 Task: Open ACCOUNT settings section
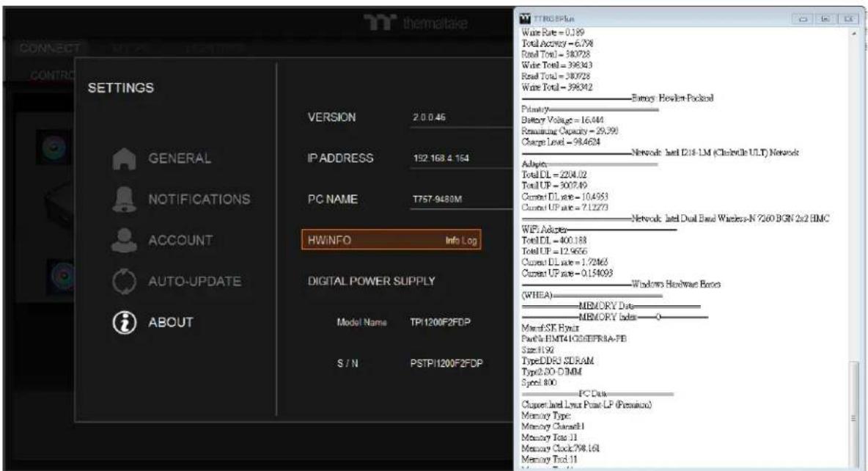coord(180,241)
